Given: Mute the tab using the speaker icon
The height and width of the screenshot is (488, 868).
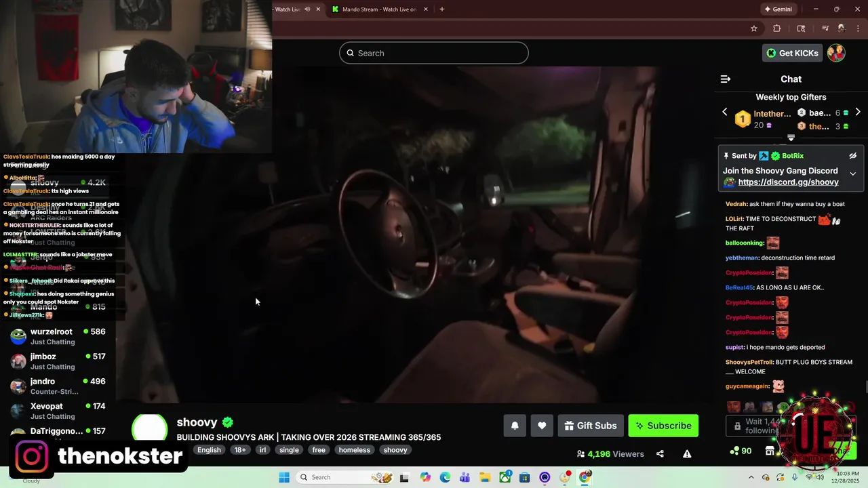Looking at the screenshot, I should point(307,9).
